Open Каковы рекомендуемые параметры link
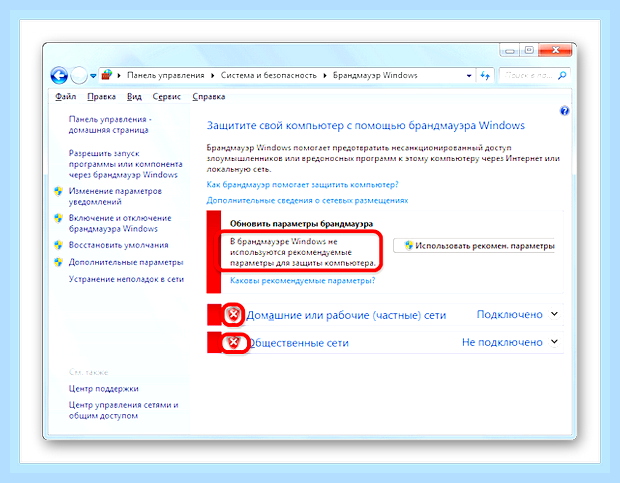Viewport: 620px width, 483px height. pyautogui.click(x=302, y=281)
